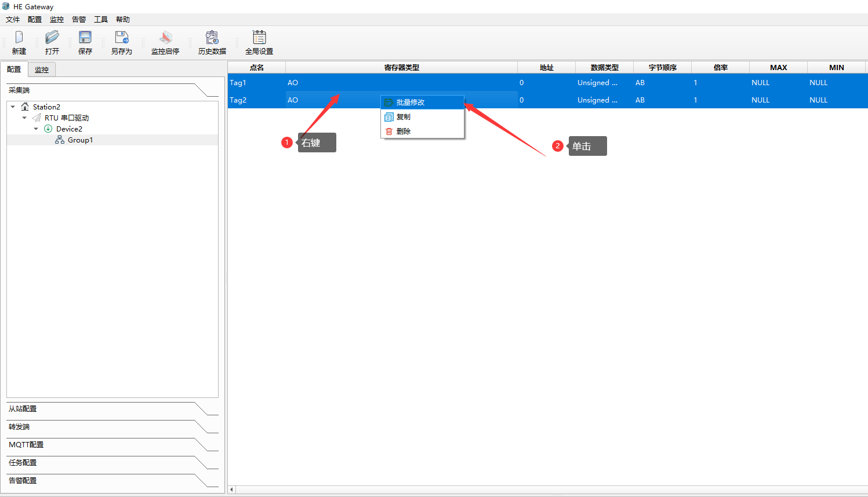Choose 复制 from the context menu

(404, 117)
